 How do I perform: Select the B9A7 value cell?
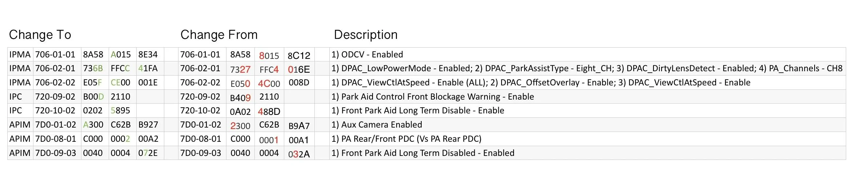click(x=299, y=126)
